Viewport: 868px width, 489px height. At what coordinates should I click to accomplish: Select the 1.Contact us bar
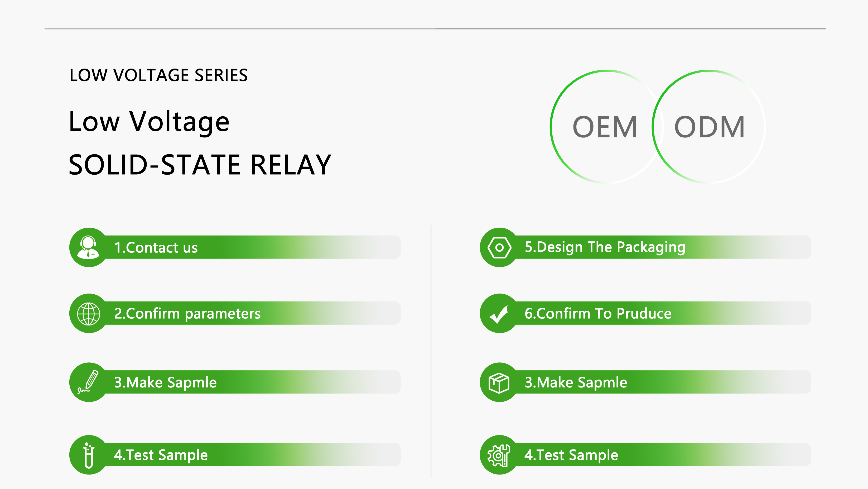point(235,247)
